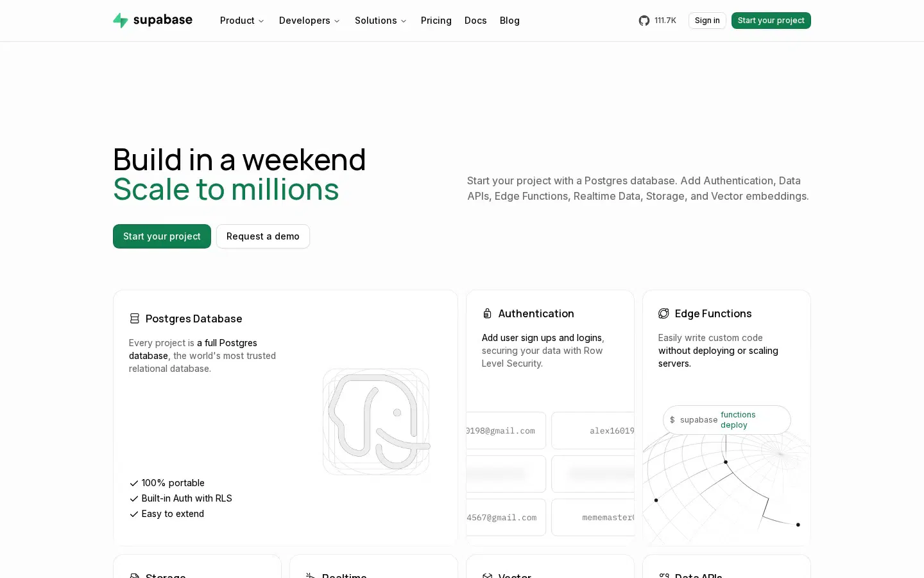Screen dimensions: 924x578
Task: Click the 4567@gmail.com email cell
Action: [x=506, y=517]
